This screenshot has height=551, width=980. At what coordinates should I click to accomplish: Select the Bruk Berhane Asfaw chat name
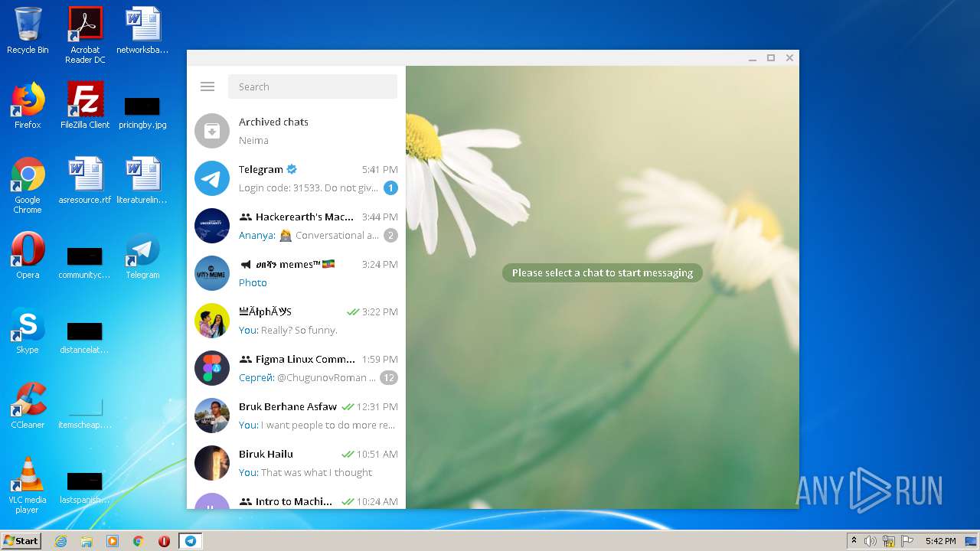point(288,406)
